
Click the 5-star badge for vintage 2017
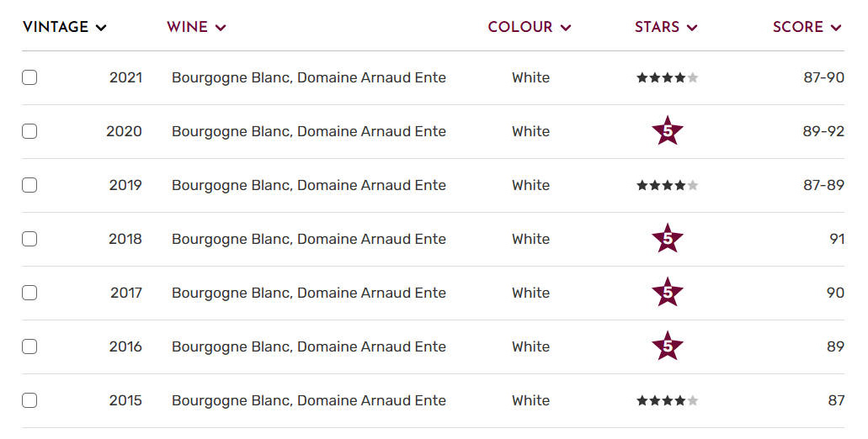pyautogui.click(x=668, y=293)
